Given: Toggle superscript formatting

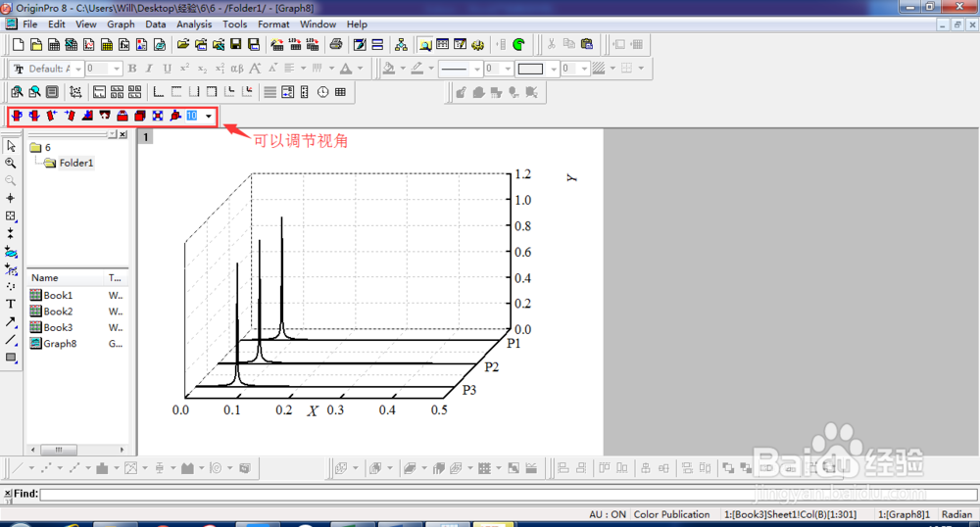Looking at the screenshot, I should (x=184, y=69).
